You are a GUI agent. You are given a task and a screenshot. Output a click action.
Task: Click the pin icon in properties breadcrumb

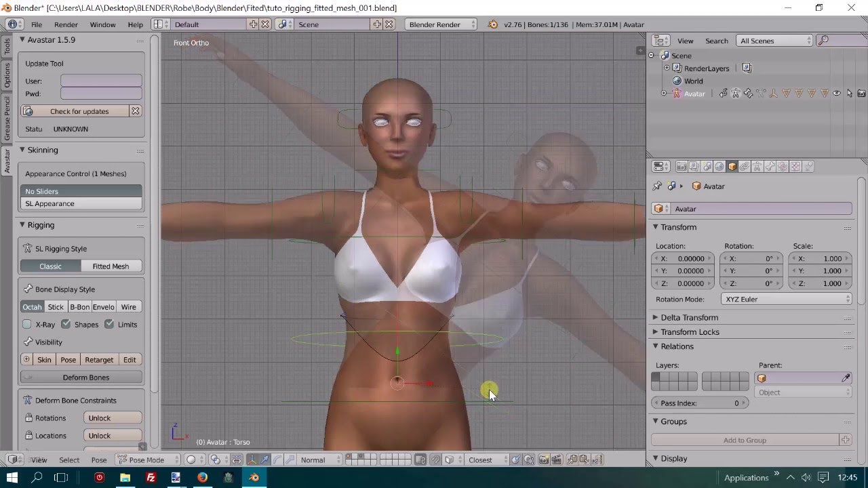[x=657, y=186]
